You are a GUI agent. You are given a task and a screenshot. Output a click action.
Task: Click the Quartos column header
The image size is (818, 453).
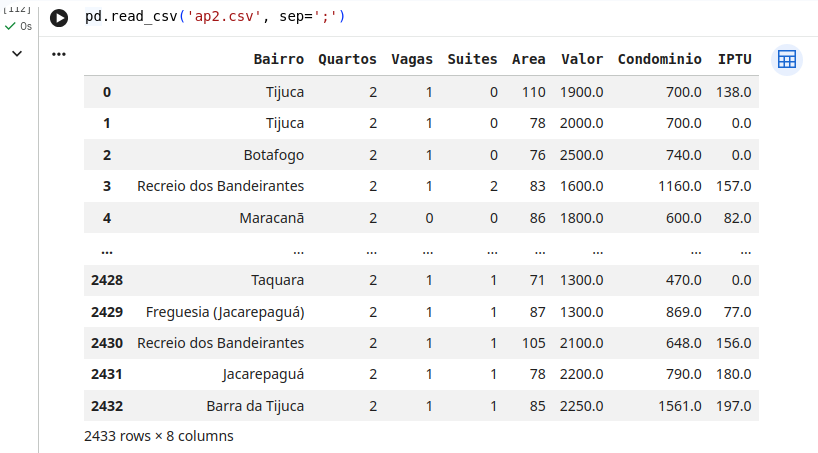pyautogui.click(x=347, y=59)
